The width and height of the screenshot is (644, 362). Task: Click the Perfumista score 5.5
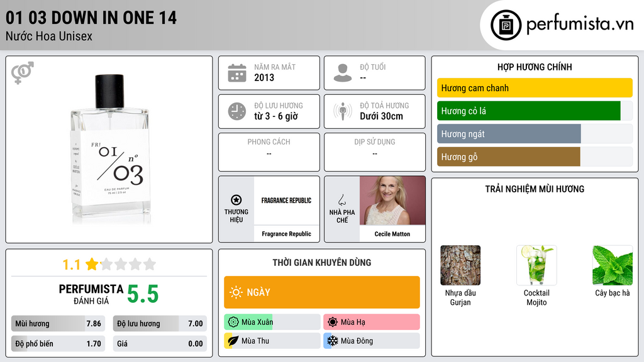click(143, 294)
